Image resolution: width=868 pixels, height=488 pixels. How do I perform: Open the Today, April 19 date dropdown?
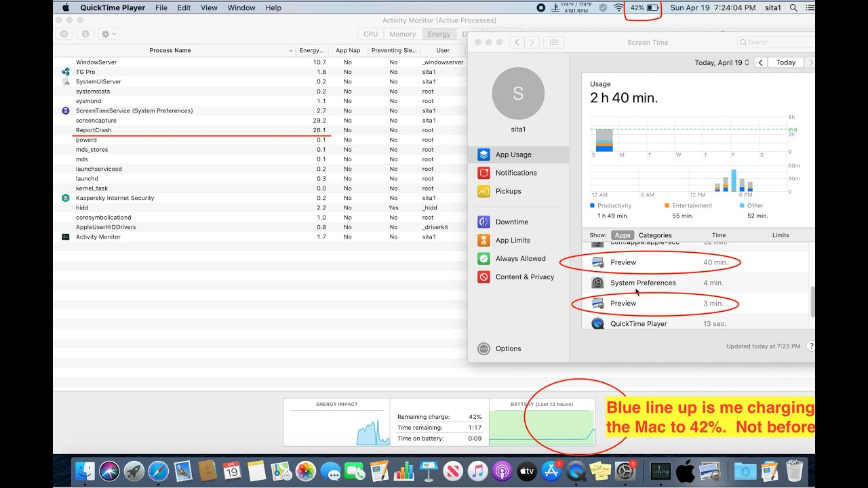coord(722,62)
